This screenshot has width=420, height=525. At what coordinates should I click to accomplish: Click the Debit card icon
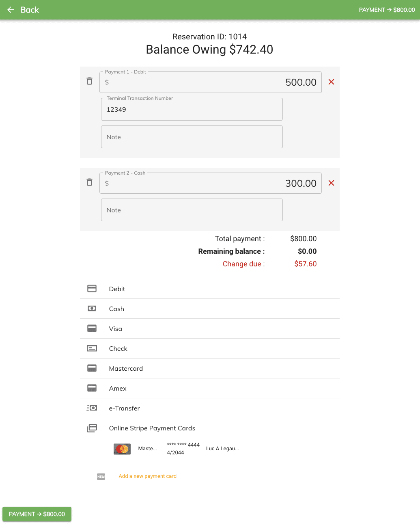[x=92, y=289]
